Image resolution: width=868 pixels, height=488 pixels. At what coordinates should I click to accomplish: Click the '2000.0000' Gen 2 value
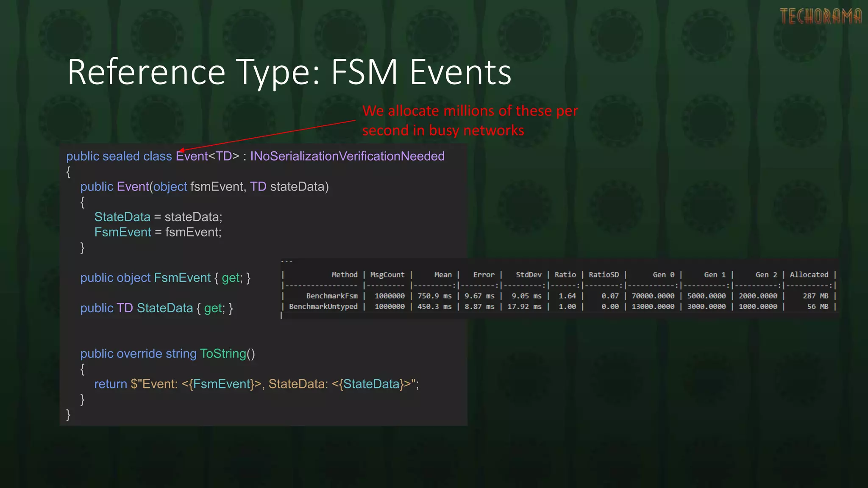pos(758,296)
